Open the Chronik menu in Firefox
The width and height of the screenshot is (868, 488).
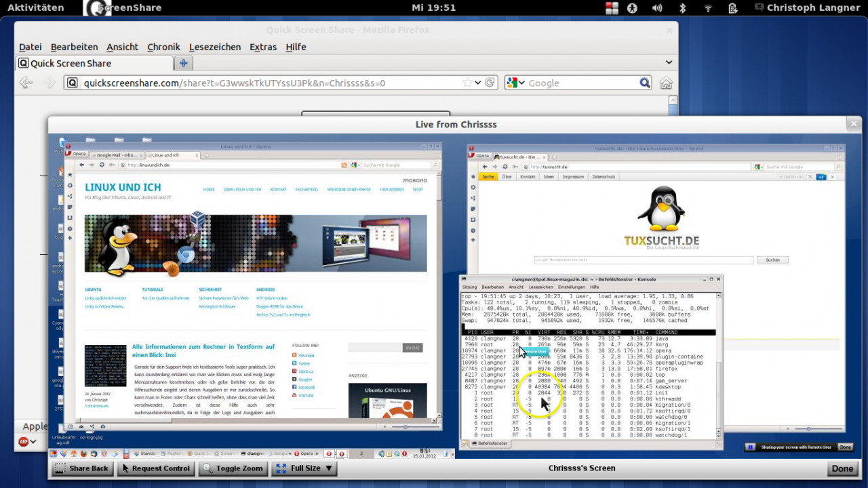(163, 47)
